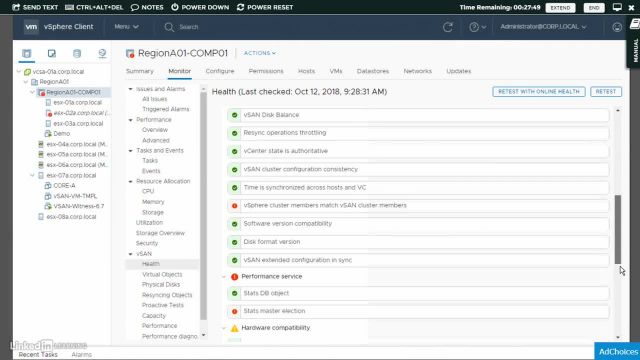
Task: Select host esx-03a.corp.local in tree
Action: click(78, 123)
